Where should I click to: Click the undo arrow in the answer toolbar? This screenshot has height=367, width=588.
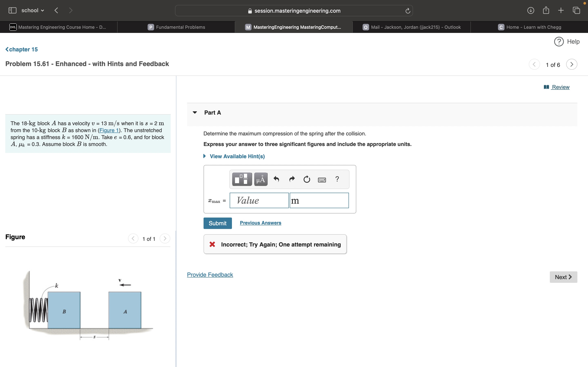pyautogui.click(x=276, y=179)
